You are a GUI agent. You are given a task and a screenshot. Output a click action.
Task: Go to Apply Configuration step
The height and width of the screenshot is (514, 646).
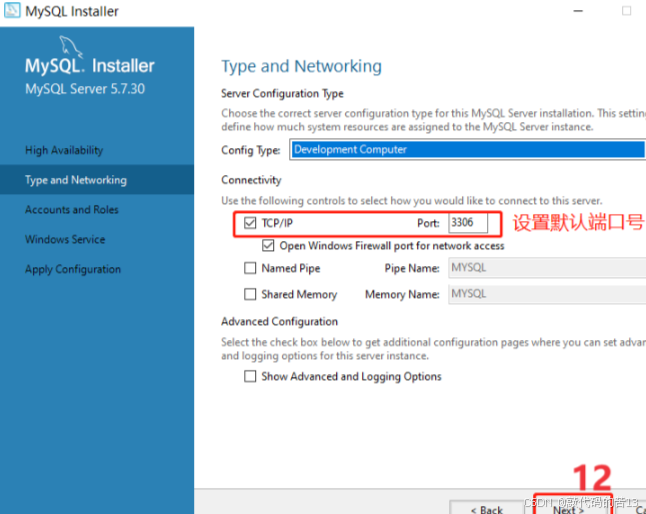coord(97,269)
